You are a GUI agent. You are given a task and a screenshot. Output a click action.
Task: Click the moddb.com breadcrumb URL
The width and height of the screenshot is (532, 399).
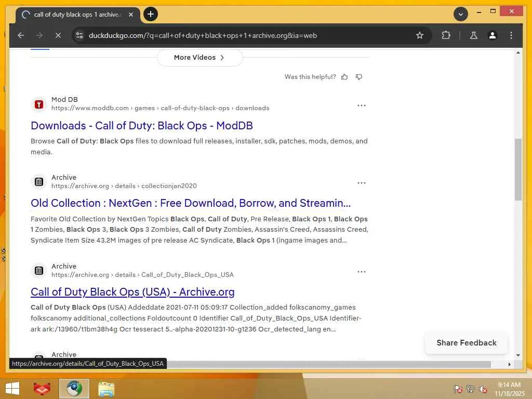click(160, 108)
